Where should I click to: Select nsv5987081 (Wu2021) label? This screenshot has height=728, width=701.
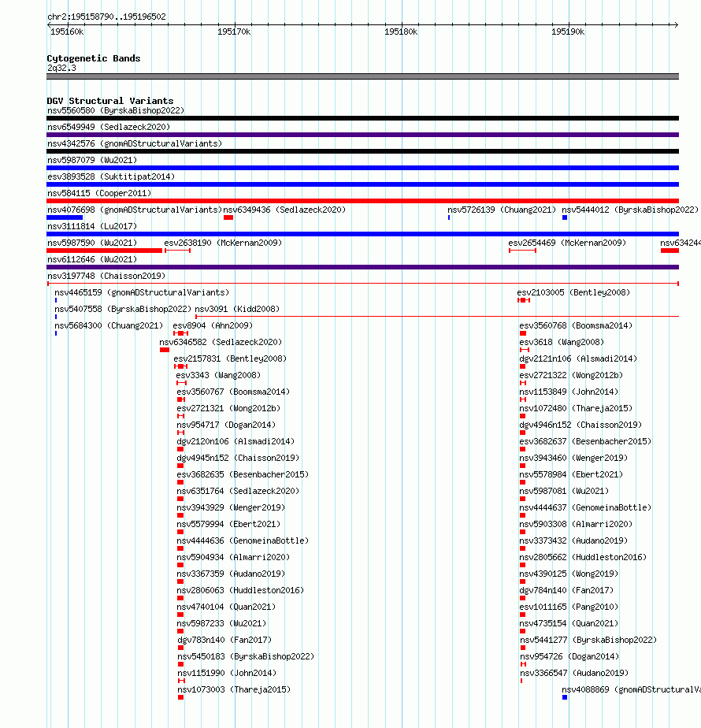pyautogui.click(x=565, y=491)
